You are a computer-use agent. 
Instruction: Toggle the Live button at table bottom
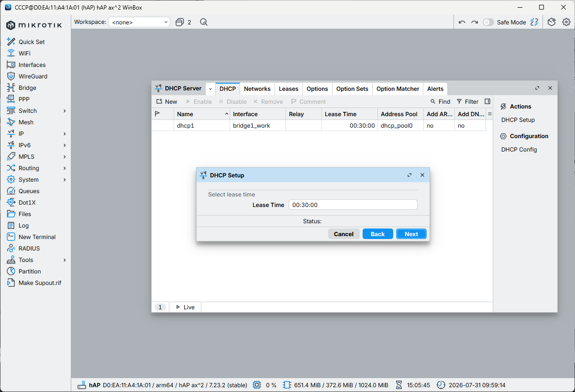185,307
